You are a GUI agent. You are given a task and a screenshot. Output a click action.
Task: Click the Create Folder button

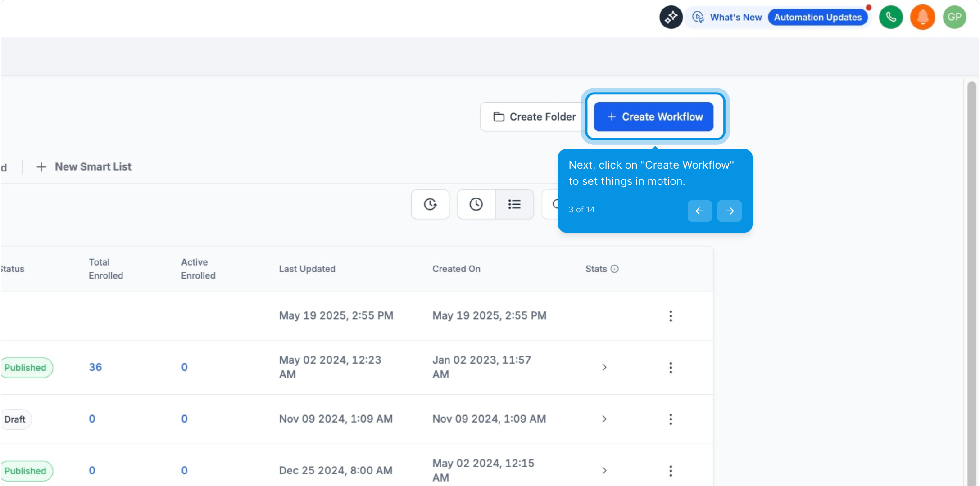click(534, 117)
